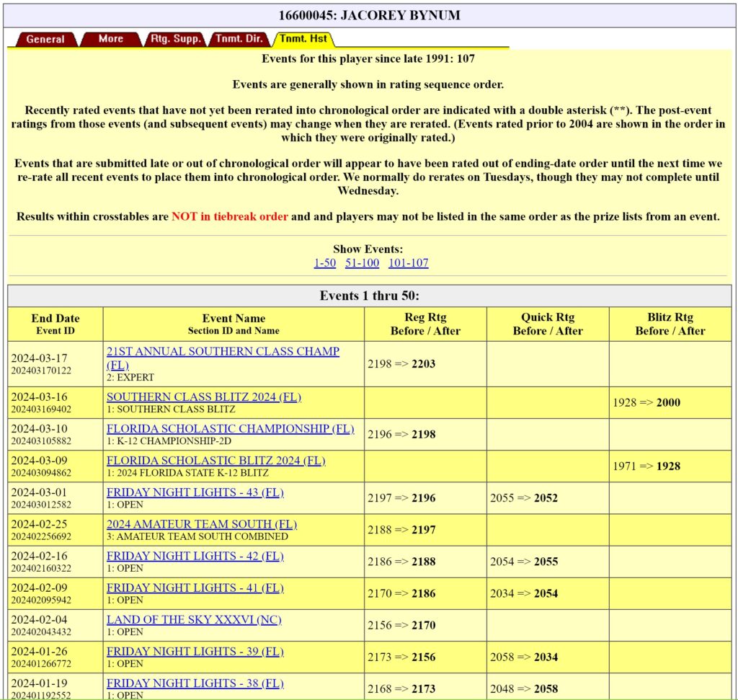Open 21ST ANNUAL SOUTHERN CLASS CHAMP event

point(223,358)
